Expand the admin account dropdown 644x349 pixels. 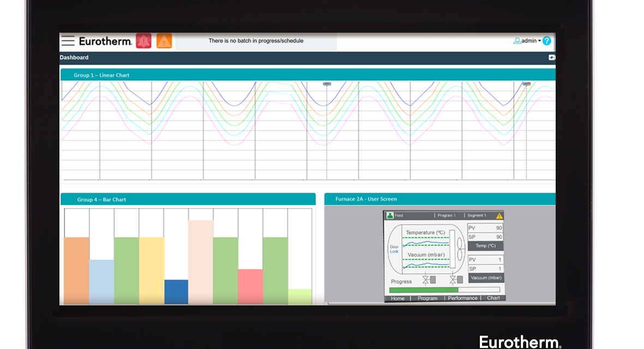pyautogui.click(x=539, y=40)
